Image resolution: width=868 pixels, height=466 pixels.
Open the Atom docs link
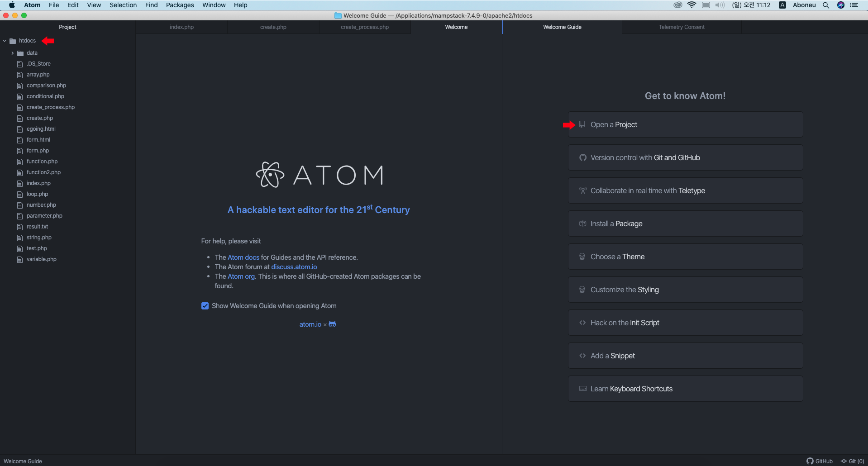click(x=243, y=257)
